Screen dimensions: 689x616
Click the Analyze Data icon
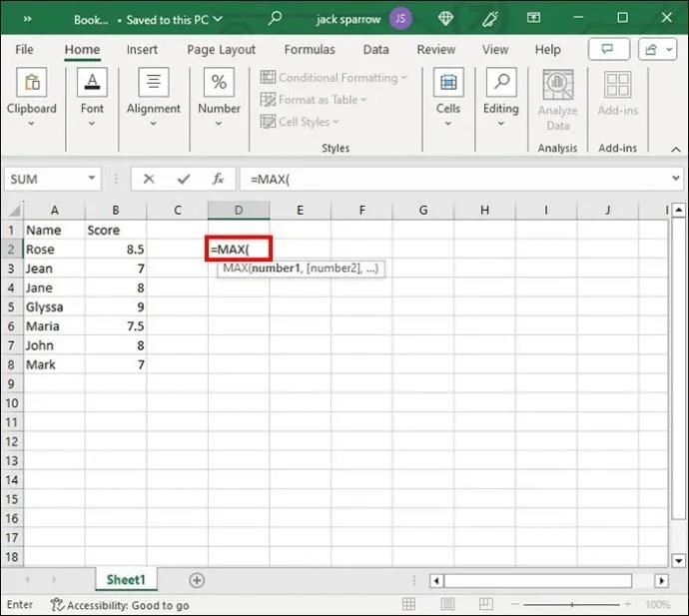[557, 86]
